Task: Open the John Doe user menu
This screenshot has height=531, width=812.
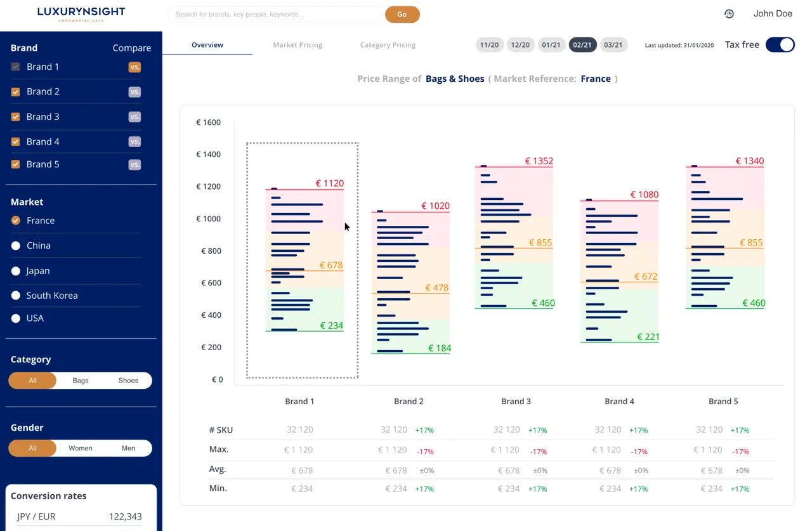Action: pos(772,14)
